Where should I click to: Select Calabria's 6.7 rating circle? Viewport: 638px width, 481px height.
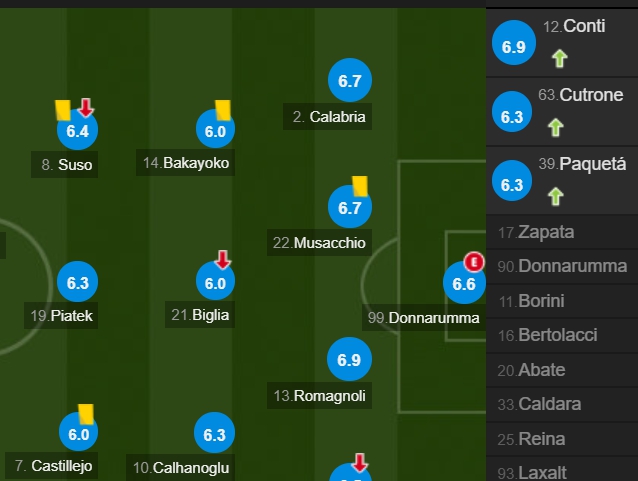coord(350,80)
